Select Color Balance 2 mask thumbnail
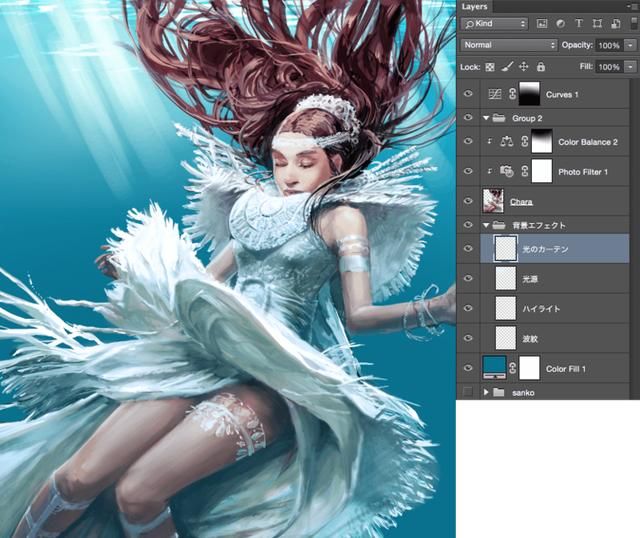 (x=542, y=142)
